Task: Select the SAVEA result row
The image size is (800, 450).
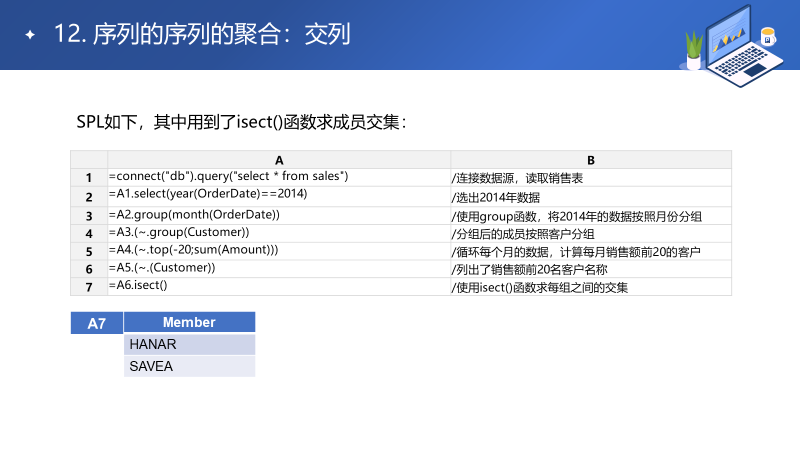Action: (189, 366)
